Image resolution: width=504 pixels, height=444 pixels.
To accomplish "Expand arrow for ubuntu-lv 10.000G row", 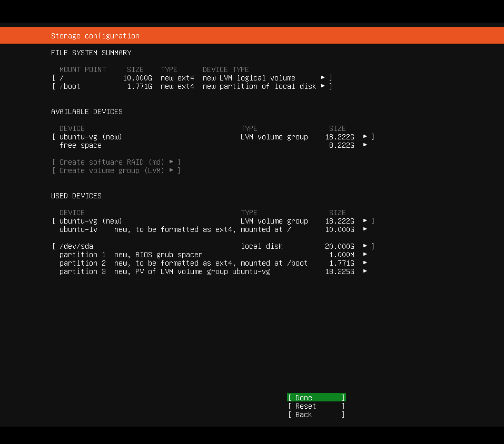I will tap(365, 229).
